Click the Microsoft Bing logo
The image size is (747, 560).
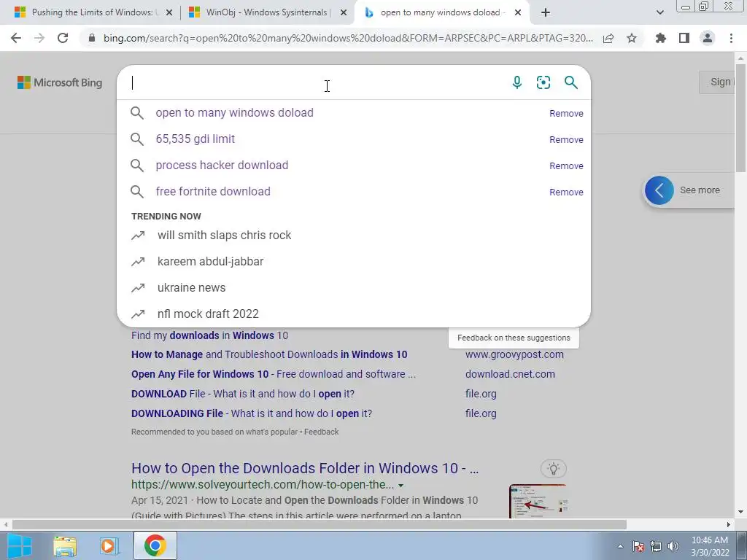[x=60, y=82]
